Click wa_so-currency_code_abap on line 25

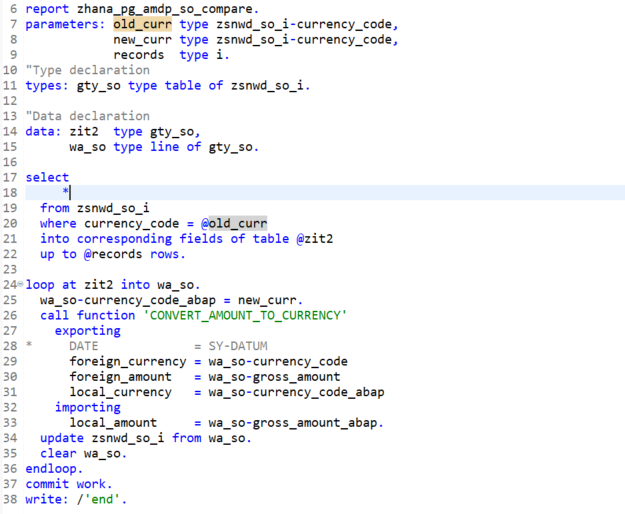click(128, 300)
